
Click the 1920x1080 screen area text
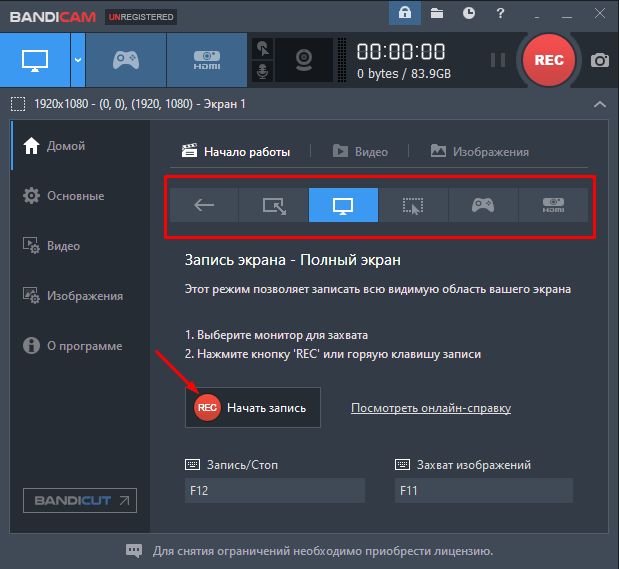140,104
